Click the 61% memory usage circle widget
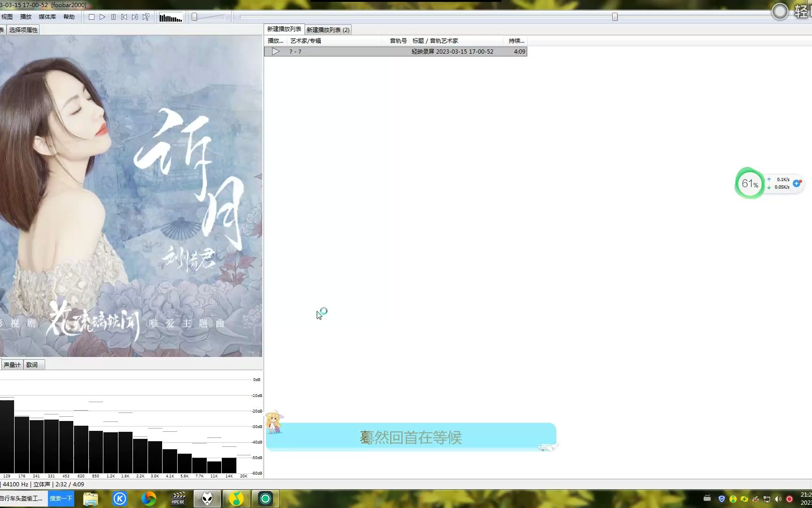The image size is (812, 508). [750, 183]
